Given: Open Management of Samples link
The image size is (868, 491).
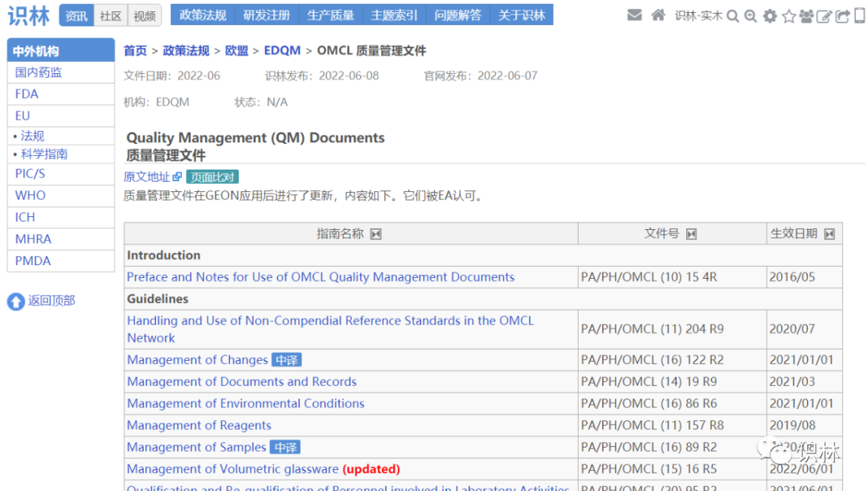Looking at the screenshot, I should point(197,448).
